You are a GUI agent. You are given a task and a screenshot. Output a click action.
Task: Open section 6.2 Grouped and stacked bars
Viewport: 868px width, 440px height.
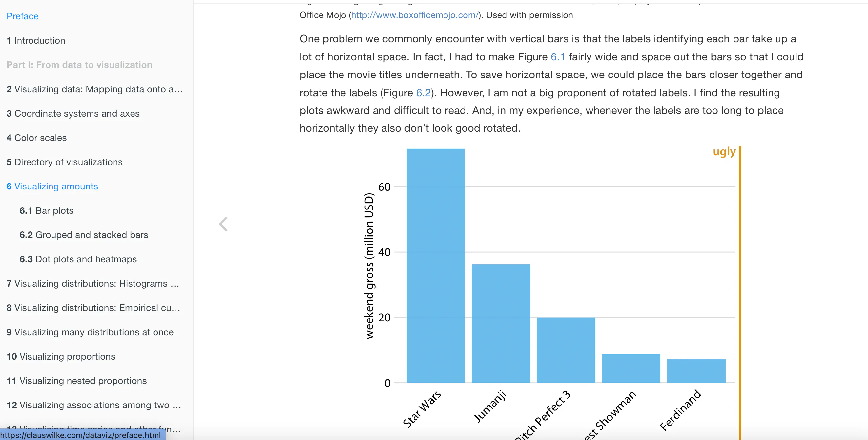84,235
